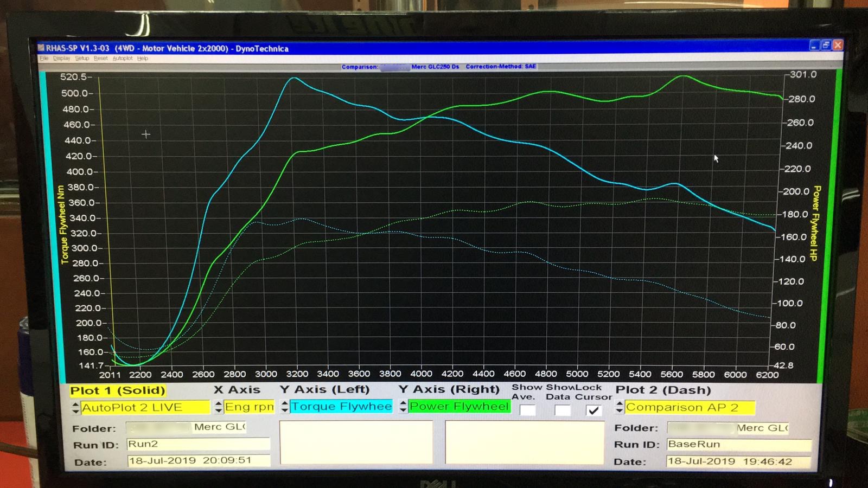Open the File menu

point(44,58)
